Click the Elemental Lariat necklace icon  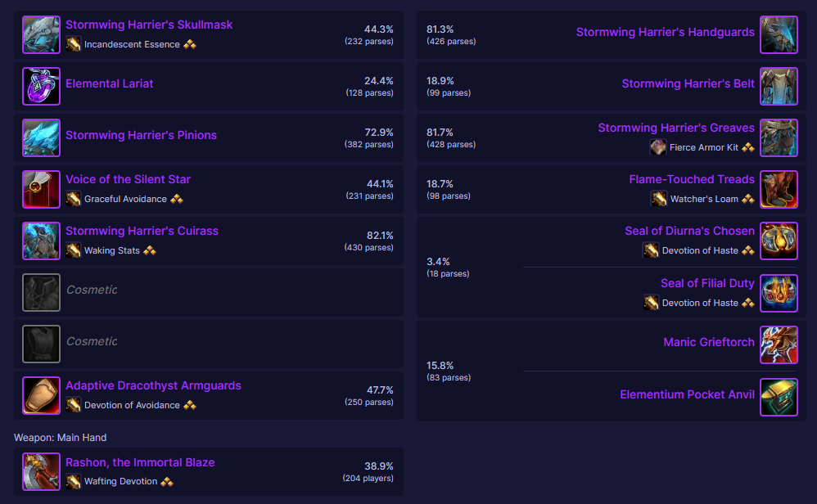[x=41, y=87]
